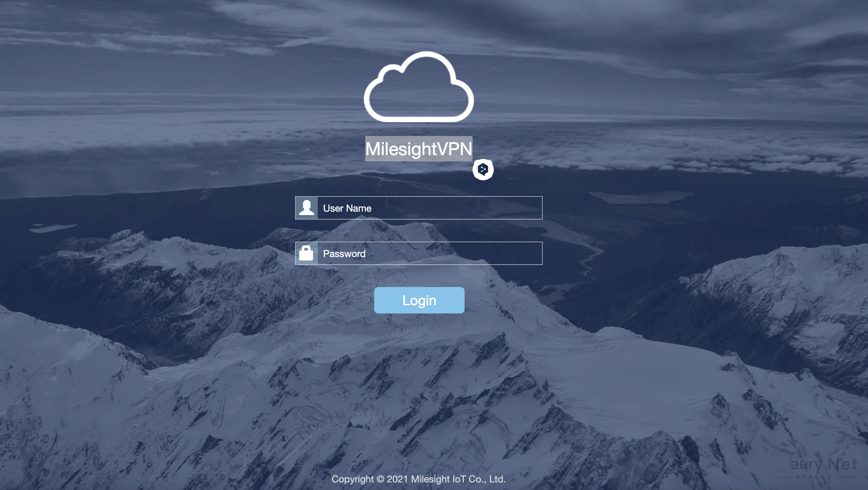This screenshot has width=868, height=490.
Task: Click the MilesightVPN text label
Action: tap(419, 149)
